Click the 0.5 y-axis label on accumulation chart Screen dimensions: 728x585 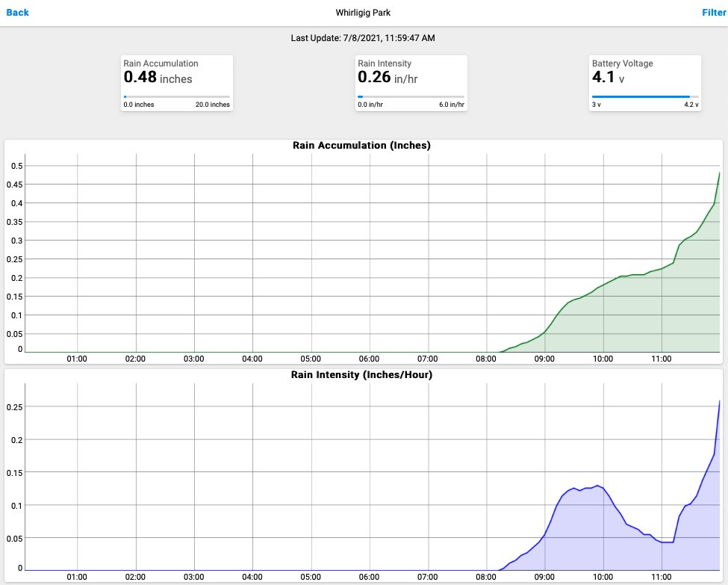16,166
